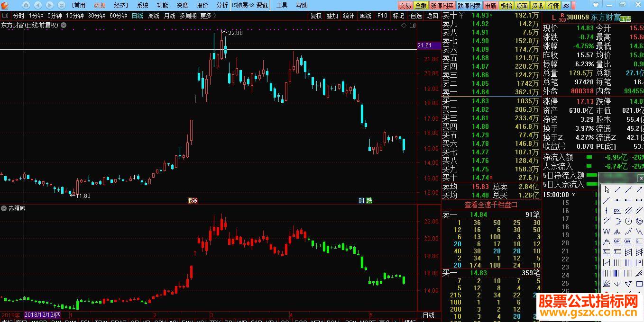Viewport: 644px width, 322px height.
Task: Click the 交易 trade button
Action: [x=405, y=6]
